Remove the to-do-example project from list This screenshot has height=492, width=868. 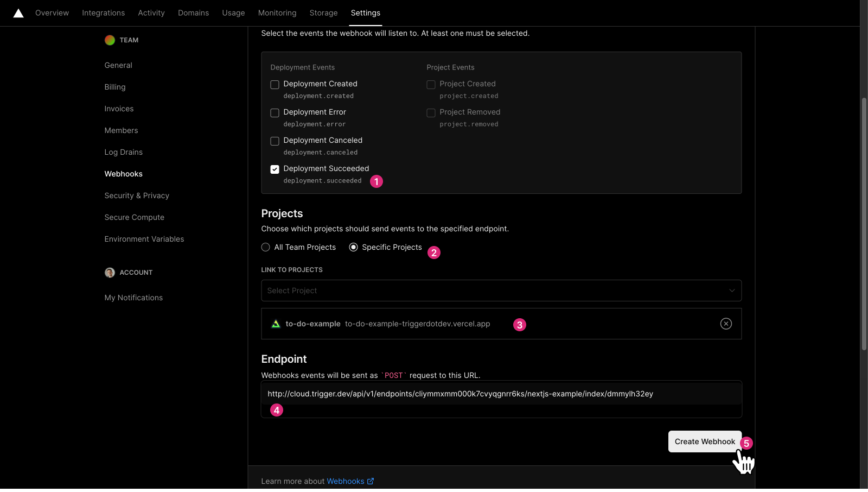(x=726, y=324)
